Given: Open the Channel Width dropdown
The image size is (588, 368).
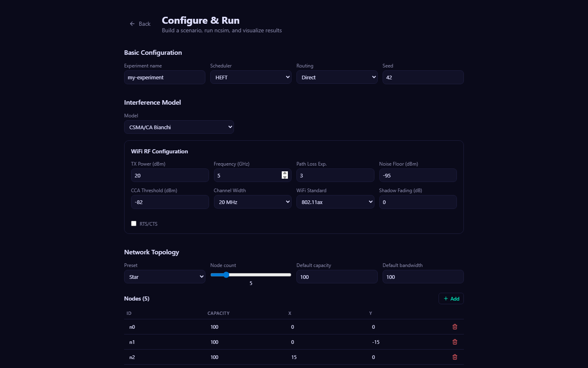Looking at the screenshot, I should tap(252, 202).
